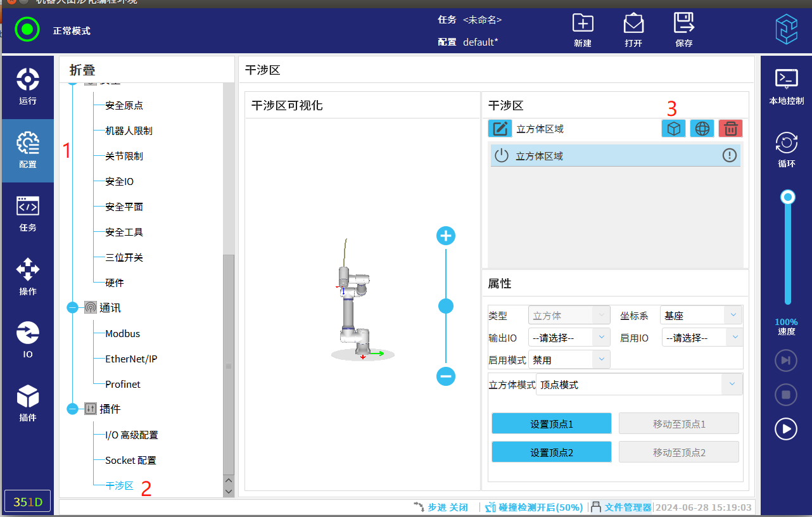The width and height of the screenshot is (812, 517).
Task: Create a new task with 新建
Action: click(582, 30)
